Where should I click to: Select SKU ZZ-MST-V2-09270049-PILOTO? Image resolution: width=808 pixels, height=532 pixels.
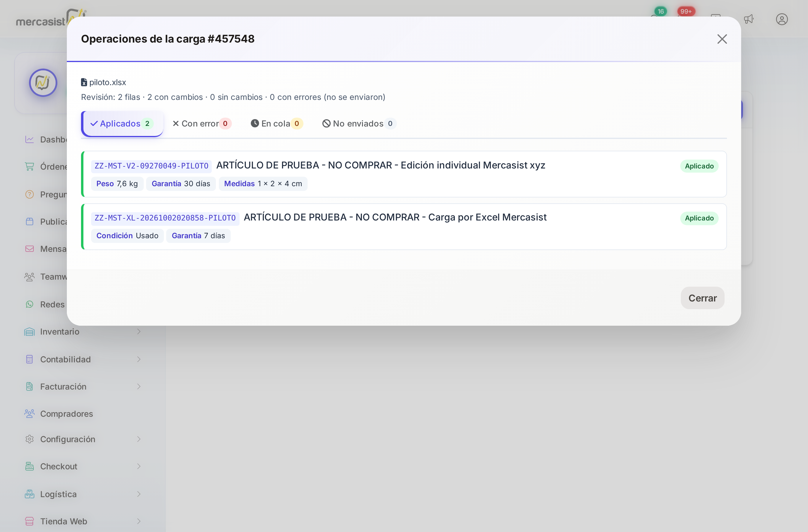[151, 166]
